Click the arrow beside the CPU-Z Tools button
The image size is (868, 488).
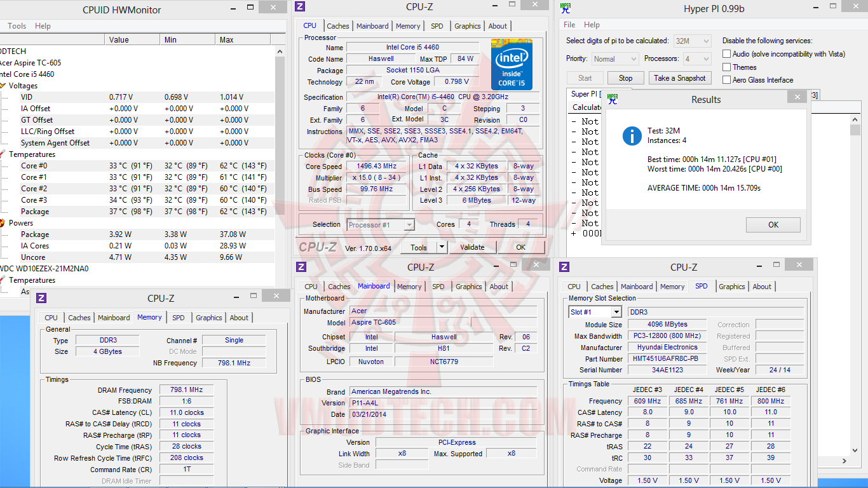click(442, 248)
